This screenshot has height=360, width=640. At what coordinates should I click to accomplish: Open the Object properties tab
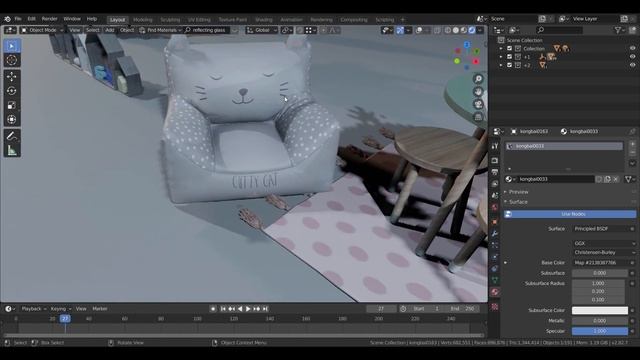pos(495,222)
